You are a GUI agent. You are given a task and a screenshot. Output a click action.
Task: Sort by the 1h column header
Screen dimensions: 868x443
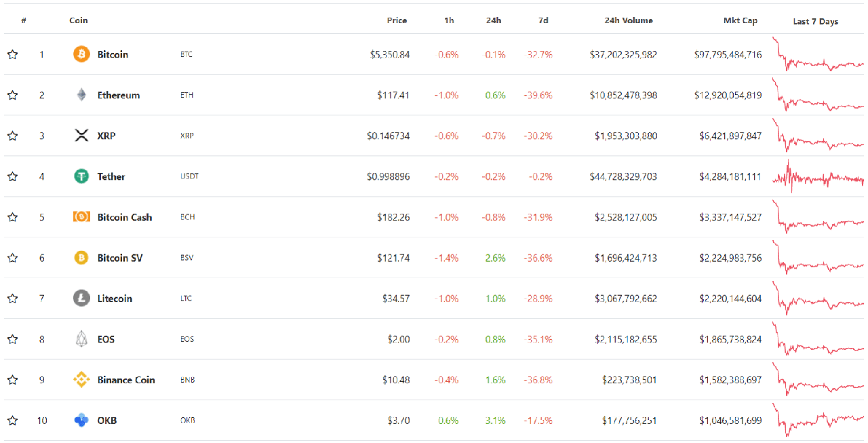pos(449,20)
